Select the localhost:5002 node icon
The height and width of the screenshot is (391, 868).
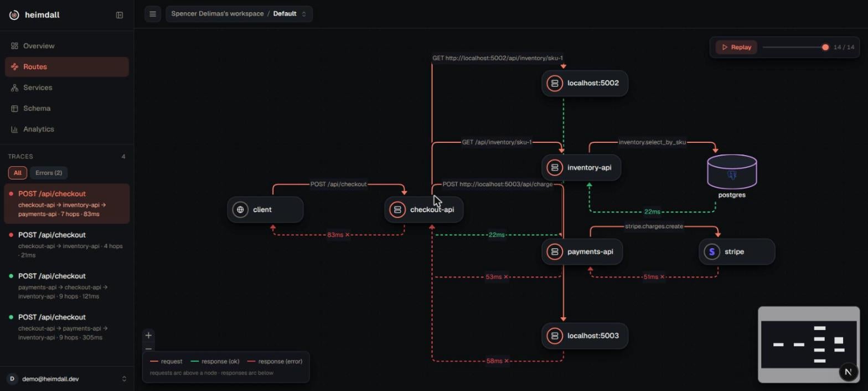point(555,84)
